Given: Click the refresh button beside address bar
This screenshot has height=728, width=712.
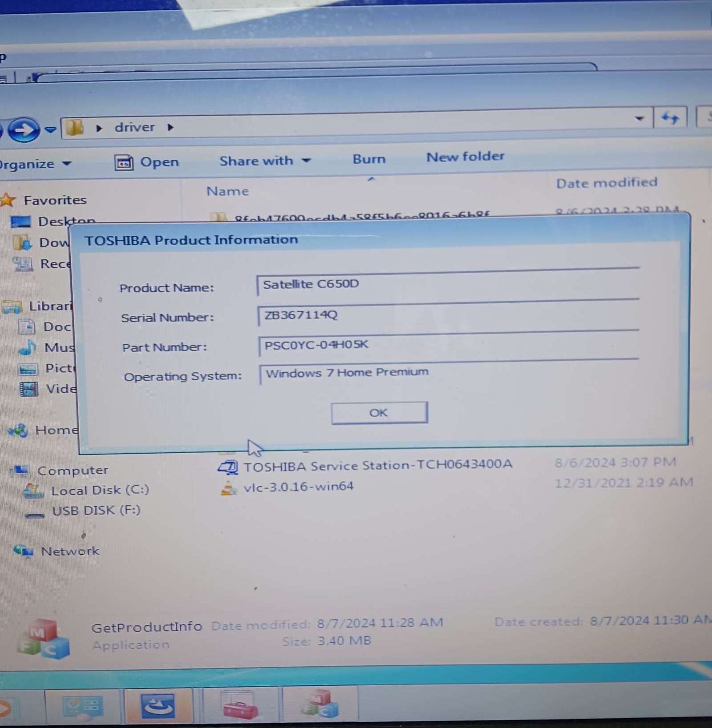Looking at the screenshot, I should (x=670, y=118).
